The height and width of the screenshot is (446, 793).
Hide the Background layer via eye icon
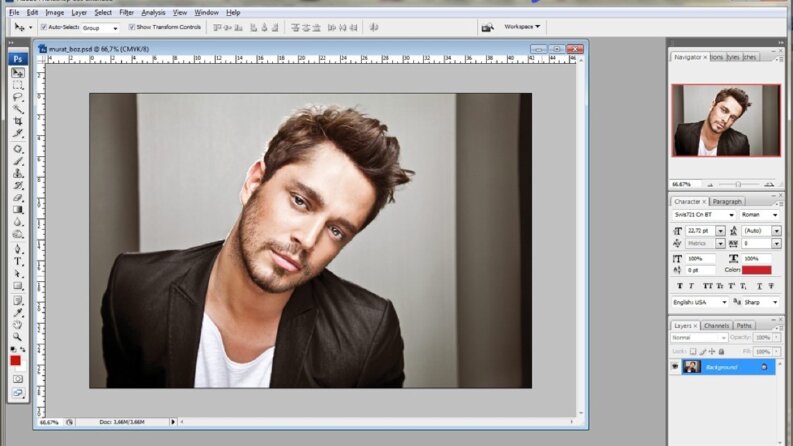[675, 367]
